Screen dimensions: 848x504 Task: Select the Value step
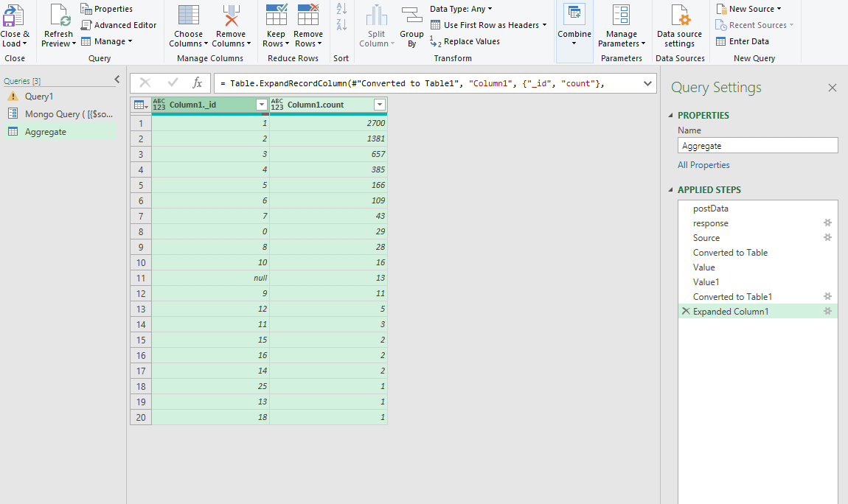tap(757, 267)
